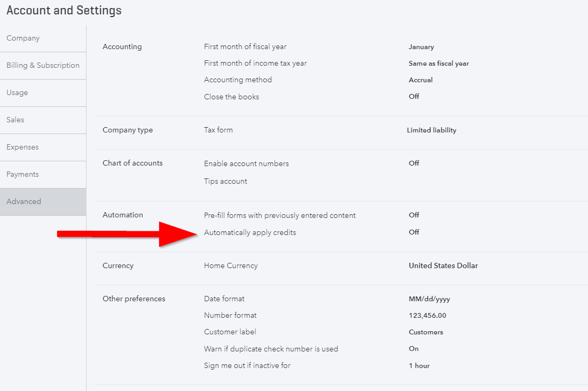Open Pre-fill forms with previously entered content
The width and height of the screenshot is (588, 391).
pos(279,215)
